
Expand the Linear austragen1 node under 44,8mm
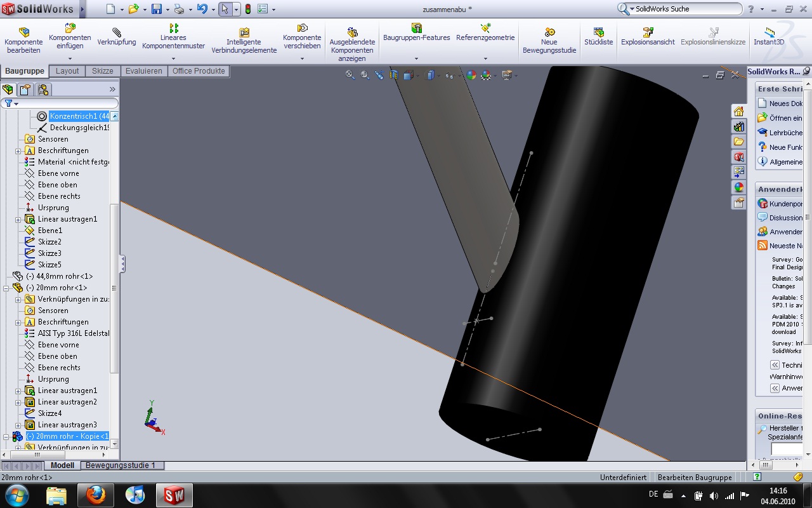coord(18,219)
